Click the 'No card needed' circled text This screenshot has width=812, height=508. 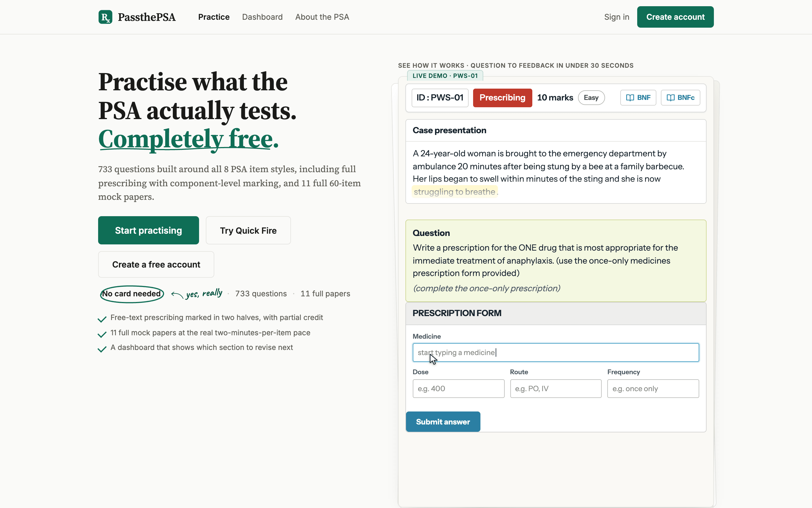[132, 294]
